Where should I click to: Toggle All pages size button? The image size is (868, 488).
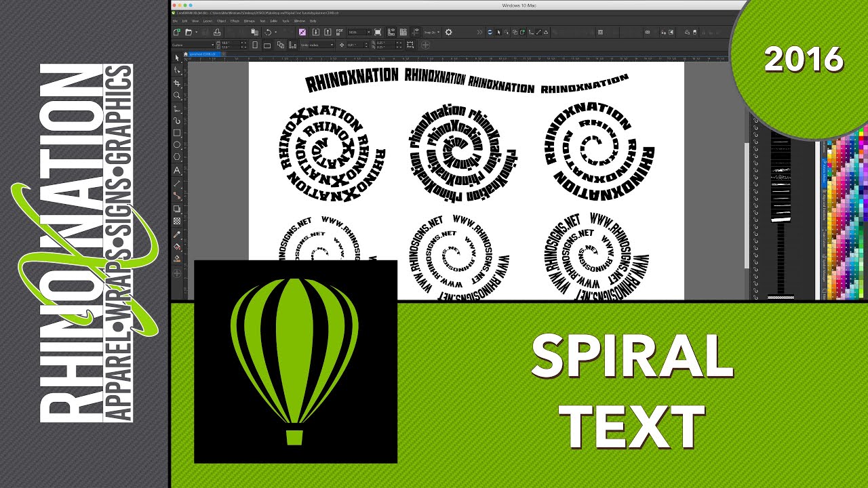[280, 45]
